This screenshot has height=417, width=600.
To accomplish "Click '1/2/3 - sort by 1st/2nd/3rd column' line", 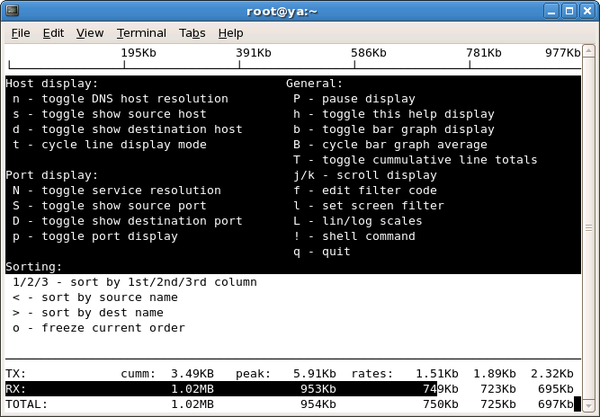I will pos(135,282).
